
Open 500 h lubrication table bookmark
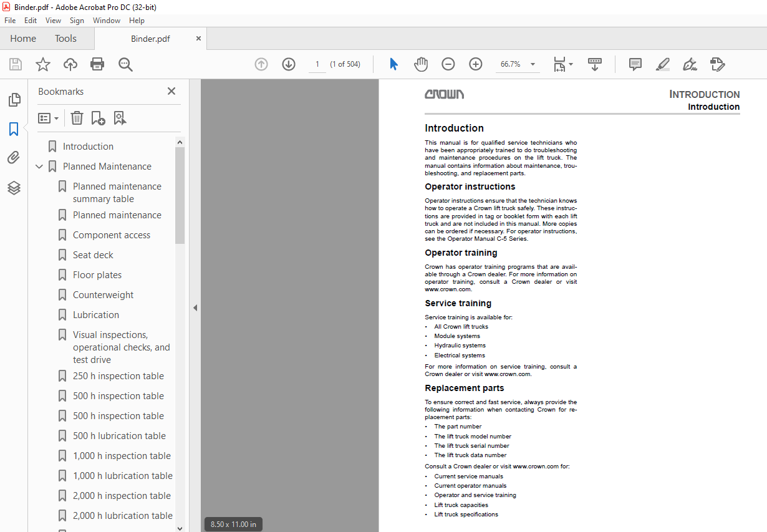119,436
